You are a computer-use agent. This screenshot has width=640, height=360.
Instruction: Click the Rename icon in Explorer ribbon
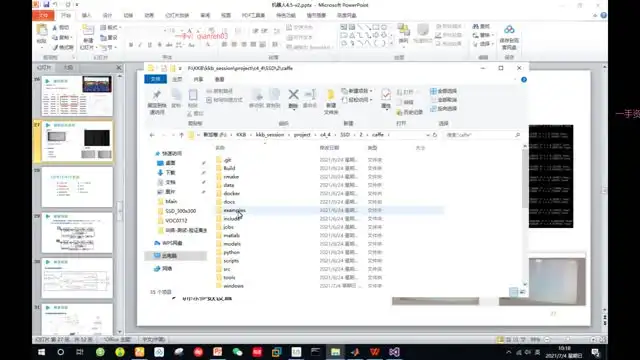click(310, 95)
